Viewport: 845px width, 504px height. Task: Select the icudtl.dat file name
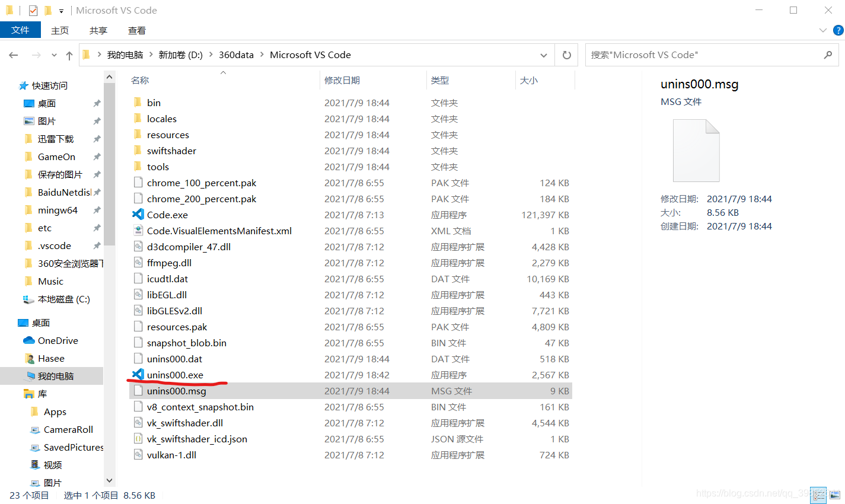(x=167, y=279)
